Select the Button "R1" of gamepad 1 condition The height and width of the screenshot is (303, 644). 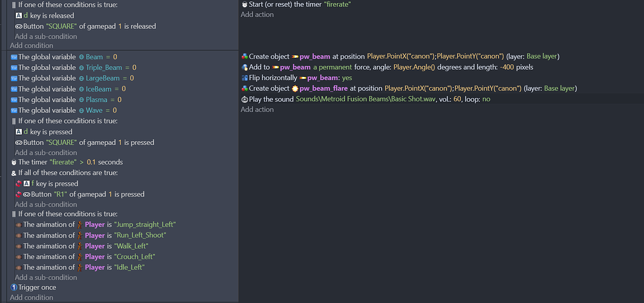(x=87, y=195)
